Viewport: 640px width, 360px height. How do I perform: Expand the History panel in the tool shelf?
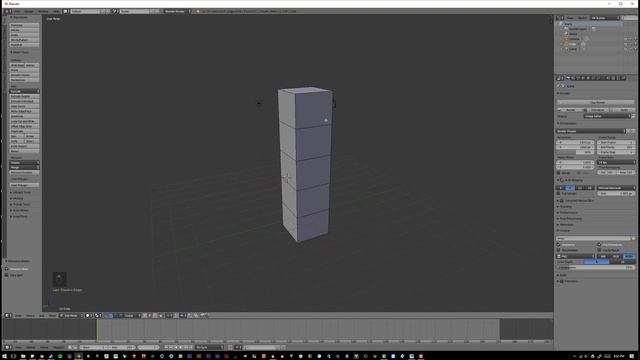coord(18,198)
